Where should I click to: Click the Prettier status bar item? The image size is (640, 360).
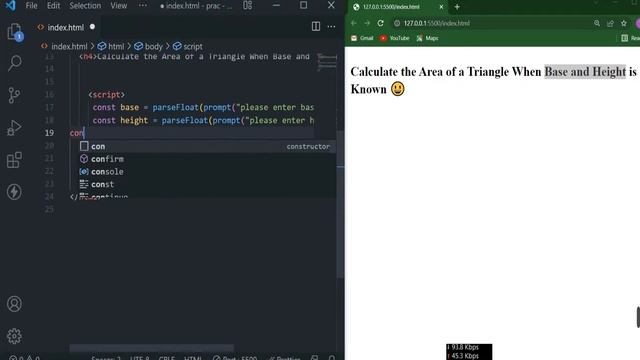coord(284,358)
